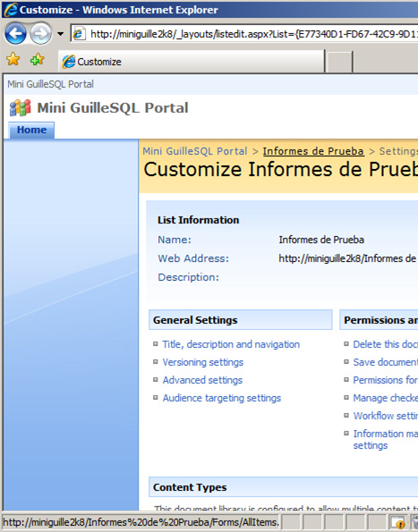The height and width of the screenshot is (532, 418).
Task: Click the security warning icon in status bar
Action: (x=397, y=522)
